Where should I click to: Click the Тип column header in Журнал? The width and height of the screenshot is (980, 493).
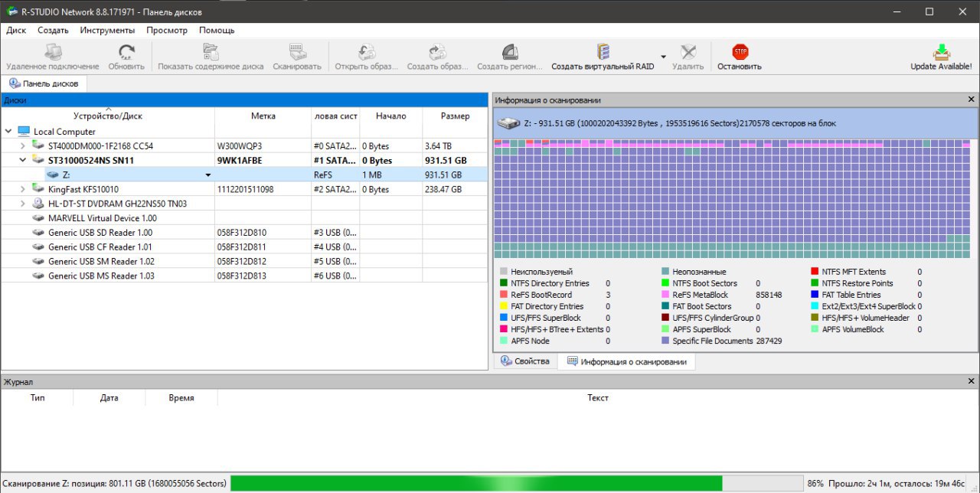[37, 398]
